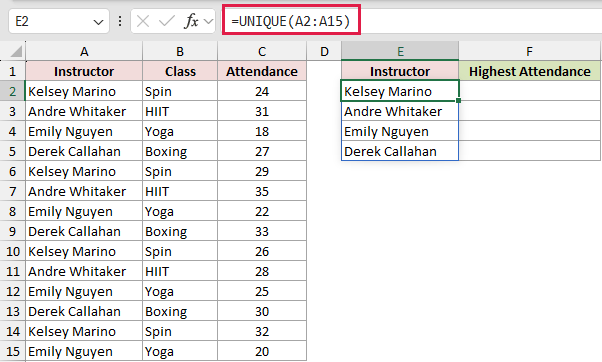Viewport: 602px width, 362px height.
Task: Click the Class header cell
Action: coord(180,71)
